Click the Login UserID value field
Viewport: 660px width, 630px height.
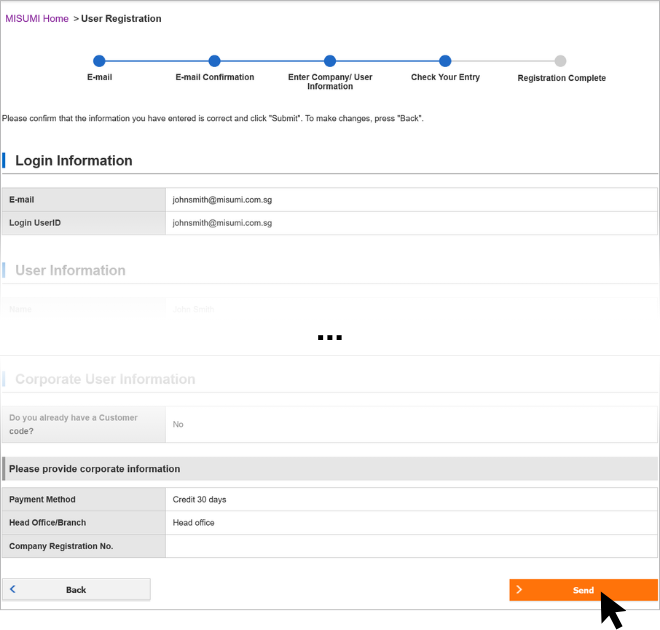(x=411, y=223)
